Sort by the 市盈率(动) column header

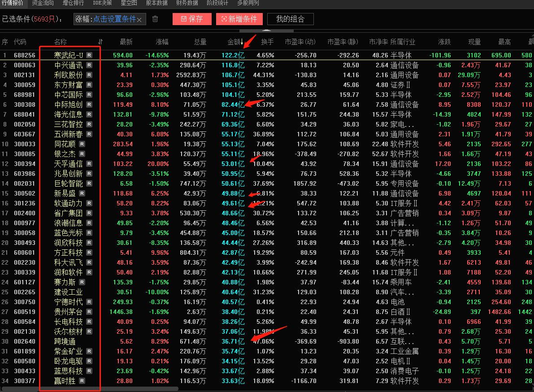click(300, 42)
